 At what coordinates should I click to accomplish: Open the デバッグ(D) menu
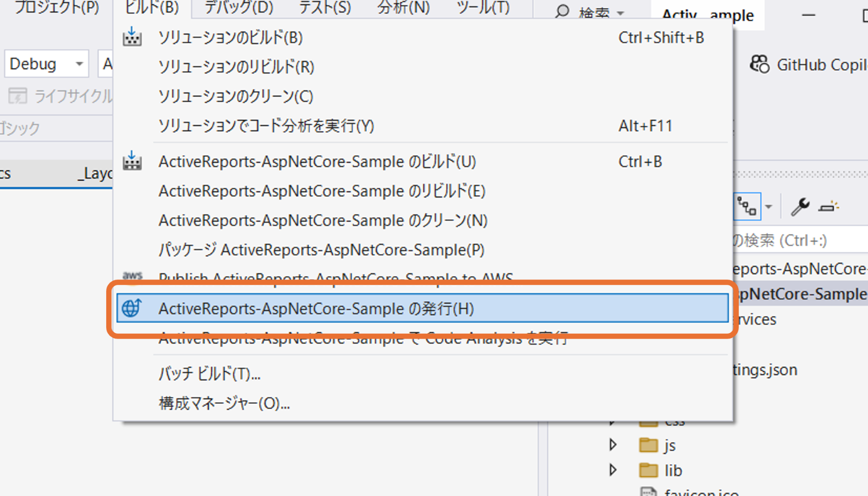(x=239, y=8)
